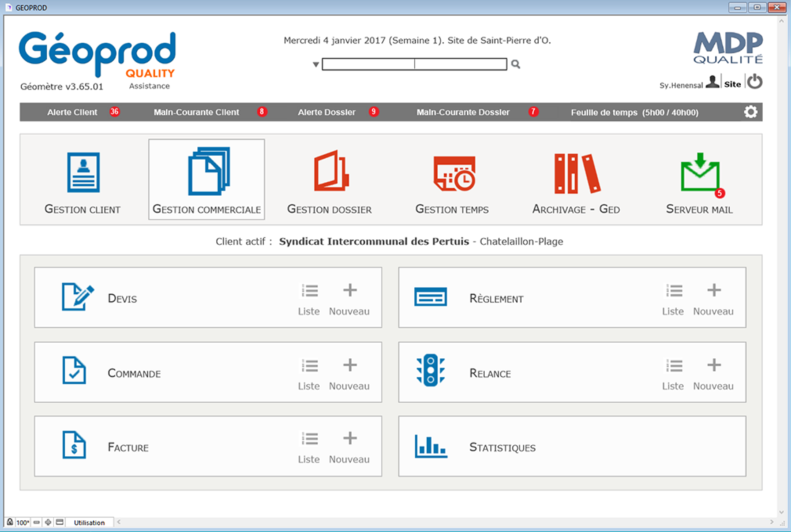Open the Feuille de temps entry

(635, 112)
